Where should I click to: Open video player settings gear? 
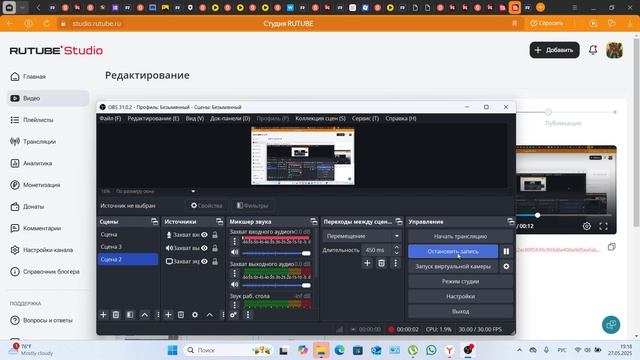pos(587,226)
